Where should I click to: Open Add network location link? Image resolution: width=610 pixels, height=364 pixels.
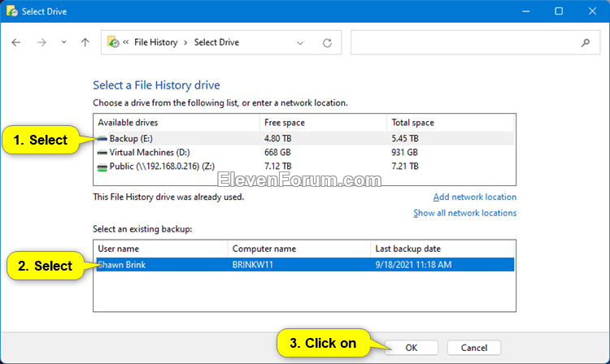point(475,197)
